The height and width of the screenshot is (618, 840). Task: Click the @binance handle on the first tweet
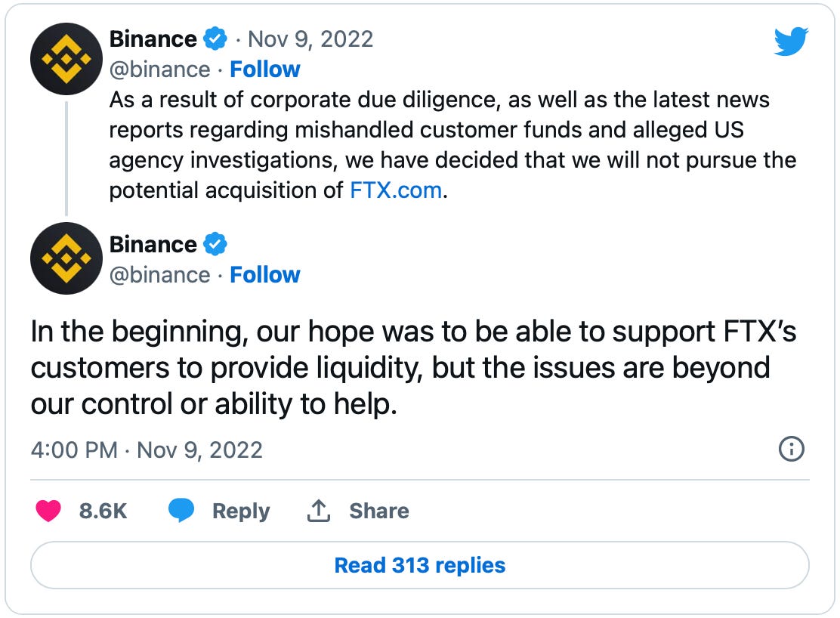[159, 70]
